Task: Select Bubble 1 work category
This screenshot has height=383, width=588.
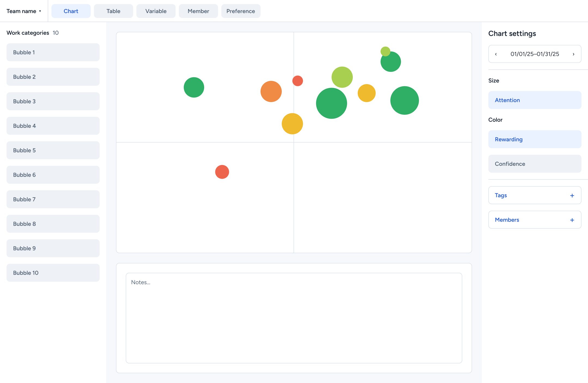Action: pyautogui.click(x=53, y=52)
